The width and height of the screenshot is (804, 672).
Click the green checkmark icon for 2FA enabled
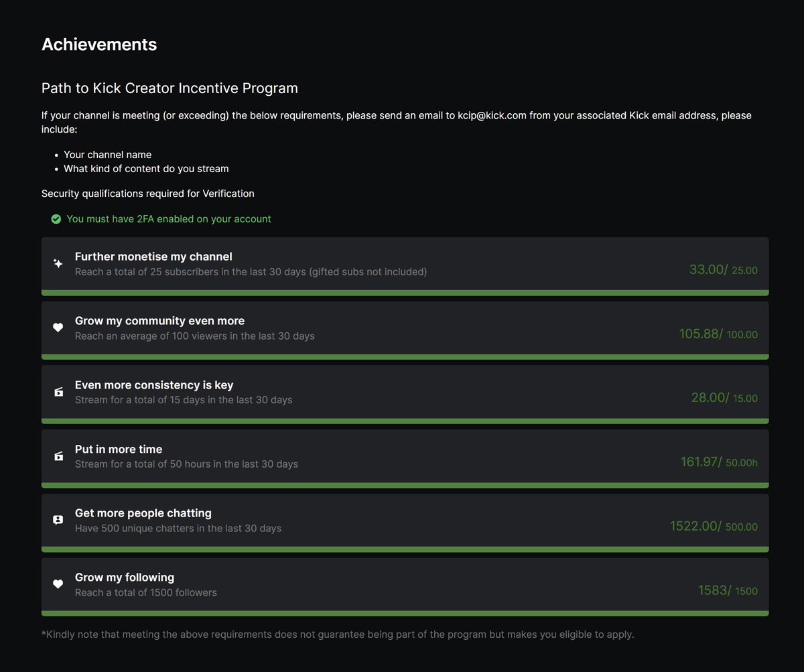point(56,219)
